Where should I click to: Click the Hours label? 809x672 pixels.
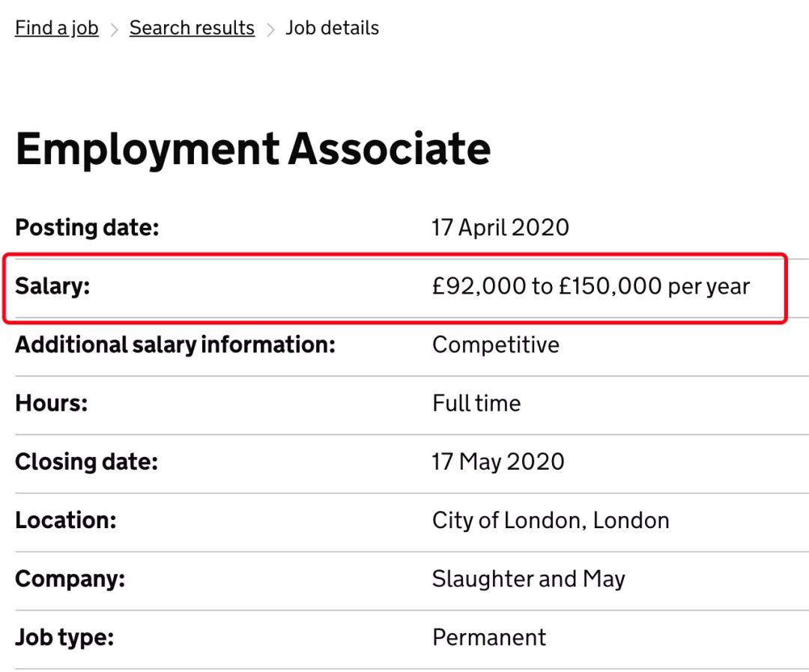(x=52, y=403)
